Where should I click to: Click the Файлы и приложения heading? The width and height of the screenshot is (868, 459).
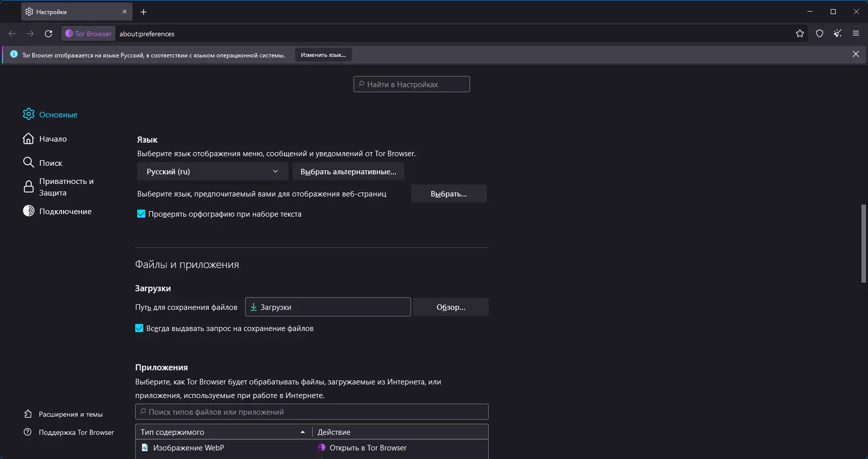(x=187, y=265)
